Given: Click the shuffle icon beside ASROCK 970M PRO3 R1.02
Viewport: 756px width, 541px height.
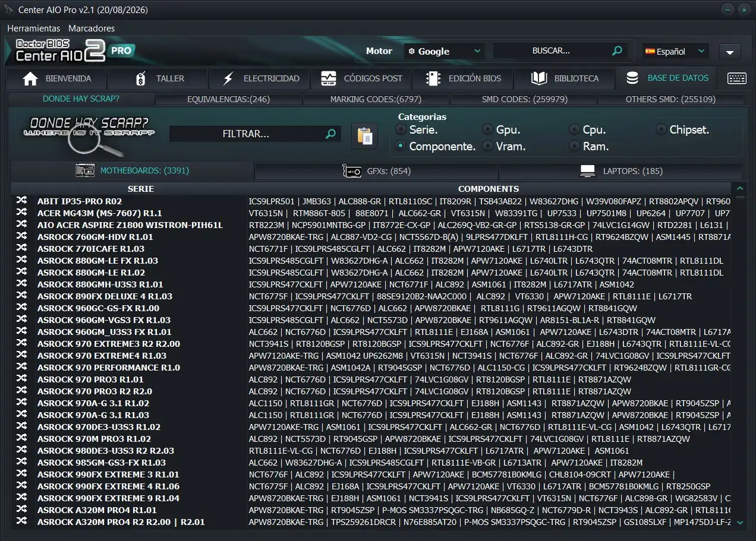Looking at the screenshot, I should (22, 439).
